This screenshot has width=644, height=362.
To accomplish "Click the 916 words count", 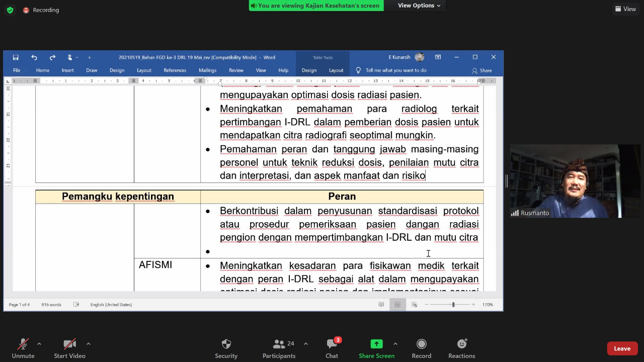I will [x=51, y=305].
